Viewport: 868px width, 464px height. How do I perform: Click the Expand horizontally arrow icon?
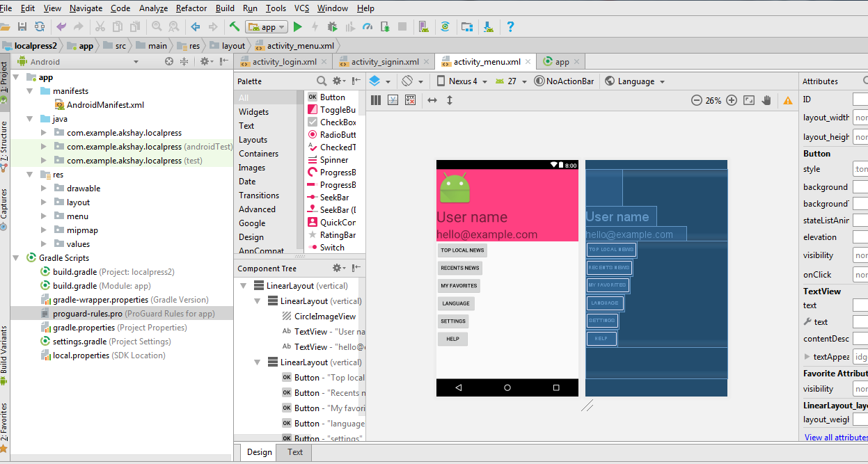[432, 100]
